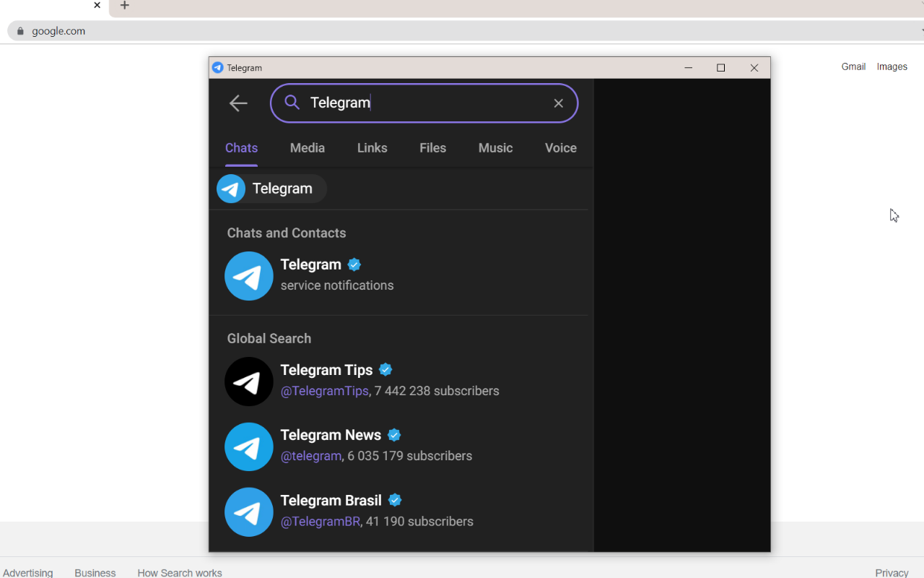Open the Telegram service notifications avatar
This screenshot has width=924, height=578.
[248, 275]
